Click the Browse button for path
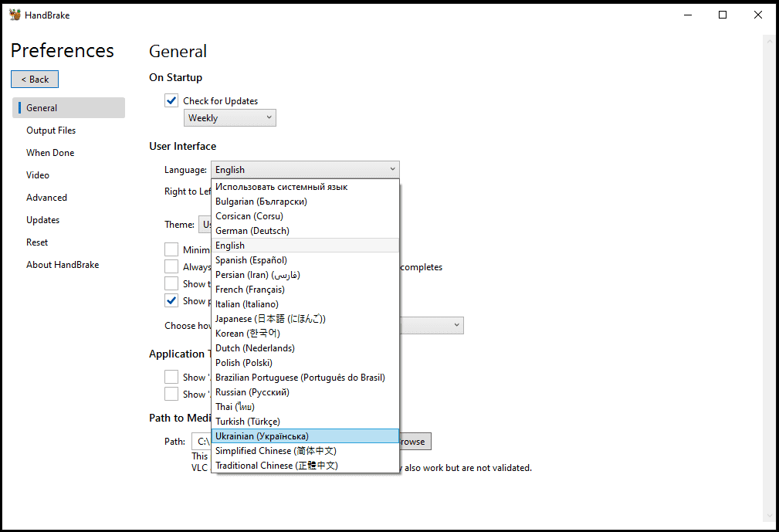Viewport: 779px width, 532px height. tap(415, 441)
